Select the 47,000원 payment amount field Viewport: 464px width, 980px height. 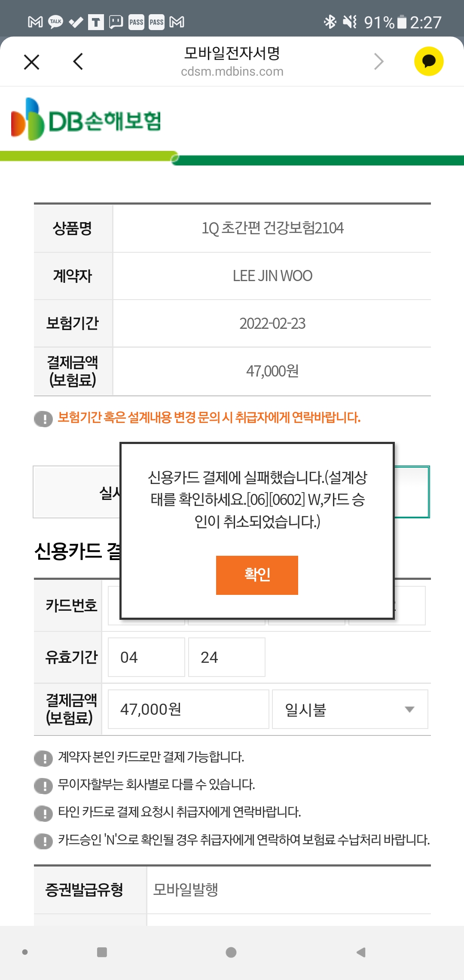[188, 709]
